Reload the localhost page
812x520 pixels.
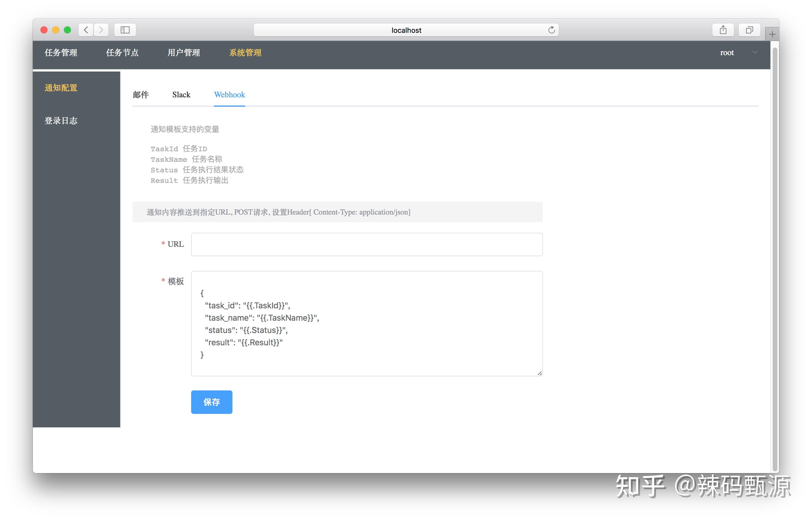(x=551, y=30)
